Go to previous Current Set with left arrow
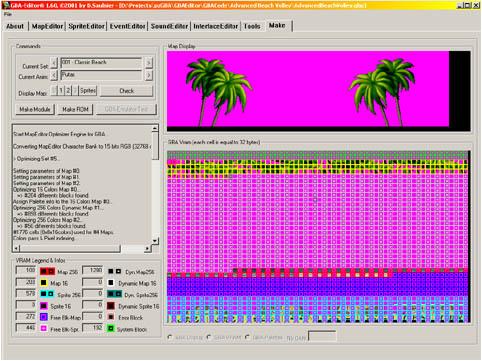The width and height of the screenshot is (482, 361). [x=54, y=63]
